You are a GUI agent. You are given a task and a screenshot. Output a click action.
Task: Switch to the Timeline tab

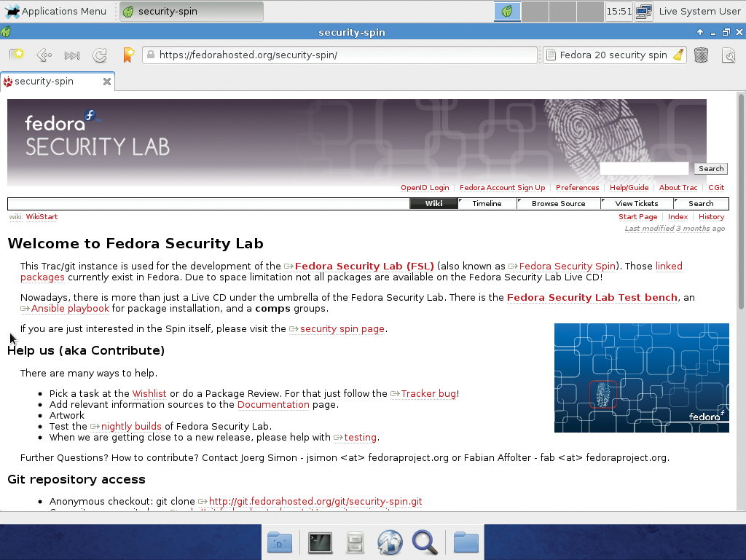(x=487, y=204)
